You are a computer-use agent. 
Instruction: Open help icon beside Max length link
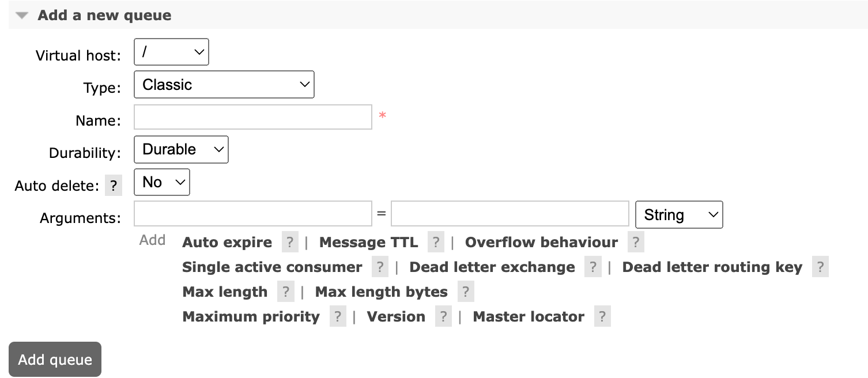pyautogui.click(x=285, y=292)
